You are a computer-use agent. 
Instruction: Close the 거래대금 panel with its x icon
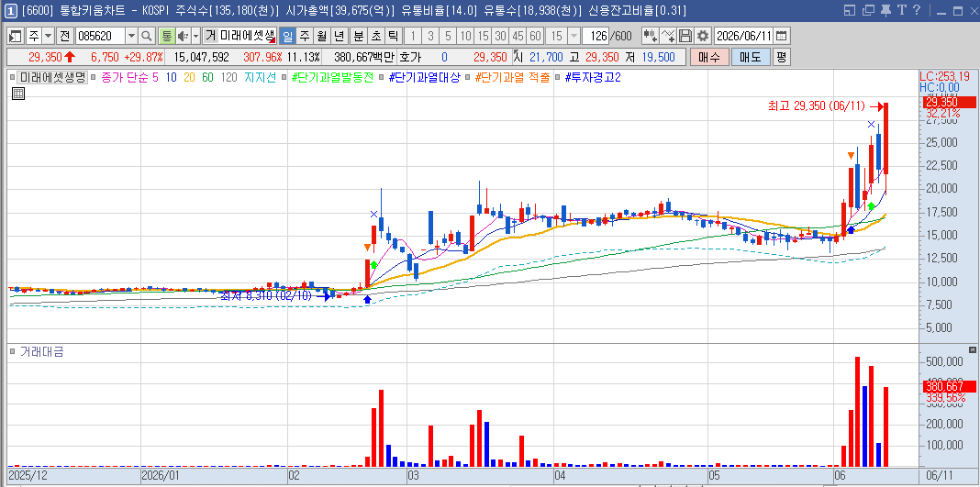[x=972, y=349]
